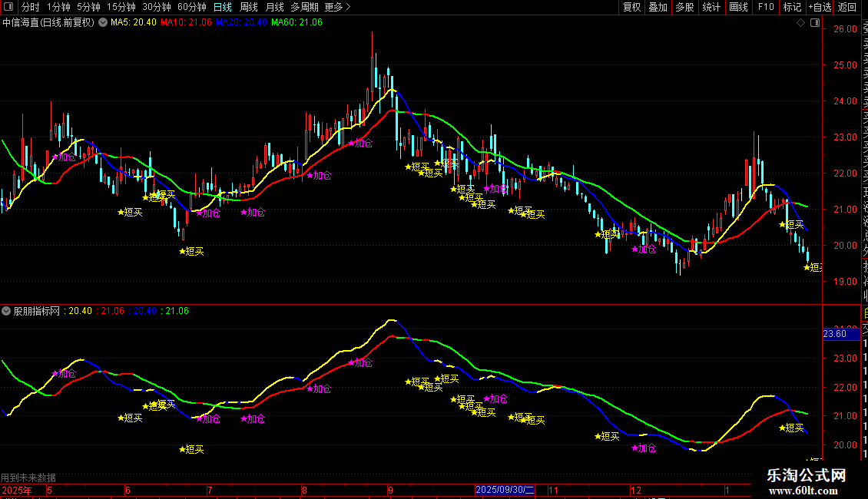Click the panel toggle icon left of 分时
This screenshot has height=499, width=868.
[8, 7]
